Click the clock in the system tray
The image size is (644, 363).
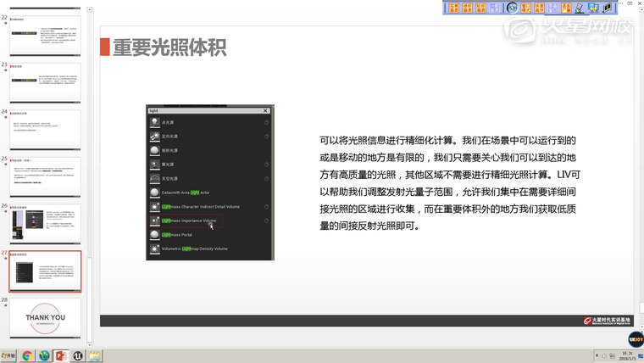tap(627, 355)
